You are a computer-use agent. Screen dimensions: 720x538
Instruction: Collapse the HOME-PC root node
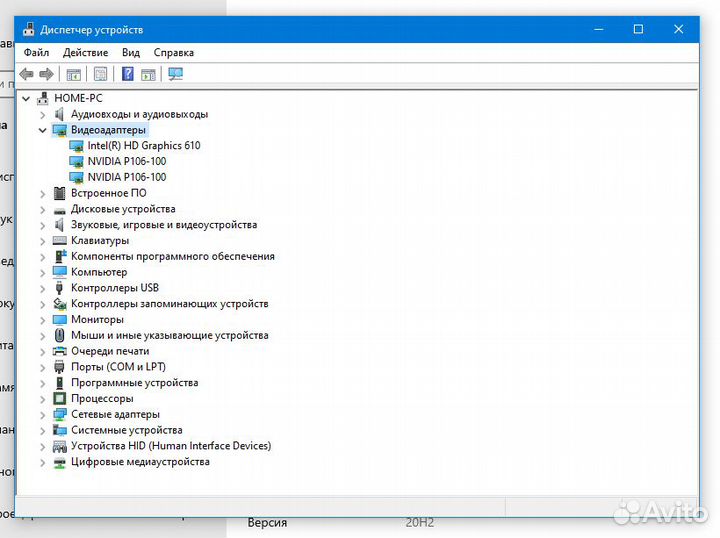(26, 98)
